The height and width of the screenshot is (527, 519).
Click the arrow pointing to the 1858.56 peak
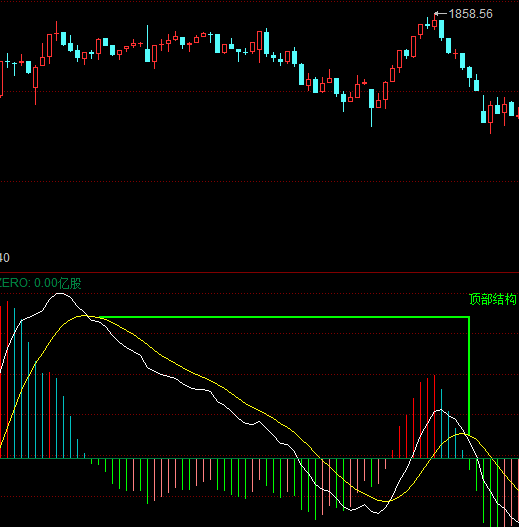[x=441, y=14]
